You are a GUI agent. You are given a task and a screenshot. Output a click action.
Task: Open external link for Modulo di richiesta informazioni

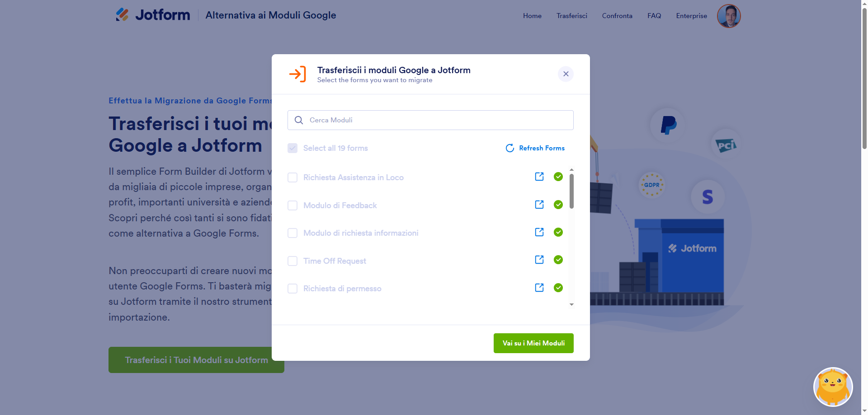pos(539,232)
